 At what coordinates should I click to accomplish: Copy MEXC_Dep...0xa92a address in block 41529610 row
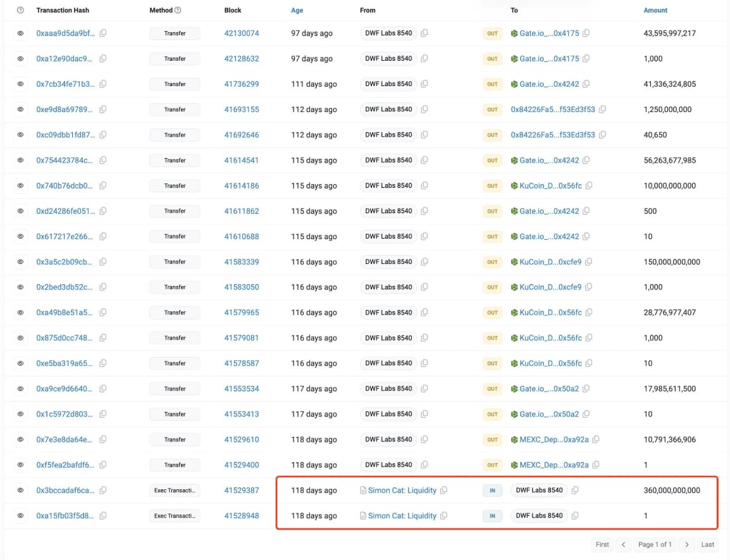(596, 439)
